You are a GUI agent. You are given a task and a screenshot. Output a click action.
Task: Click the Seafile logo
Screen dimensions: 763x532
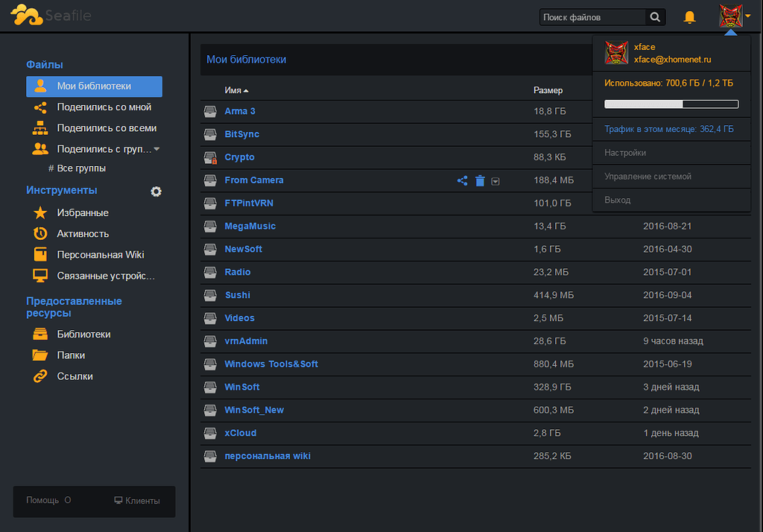(x=51, y=15)
